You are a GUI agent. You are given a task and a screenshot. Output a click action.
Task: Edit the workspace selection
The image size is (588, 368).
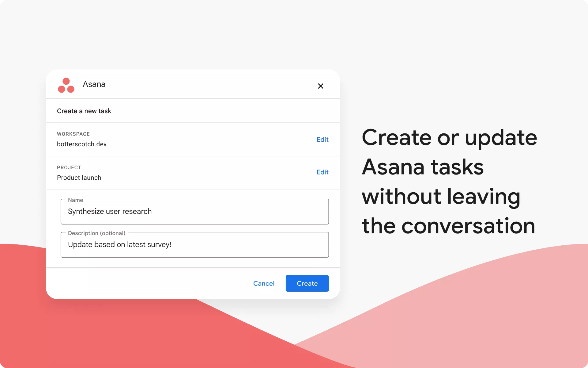coord(322,140)
